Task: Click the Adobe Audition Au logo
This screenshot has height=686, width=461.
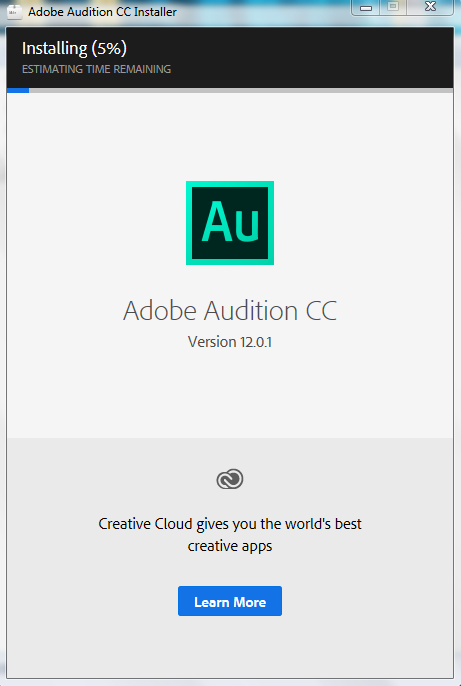Action: click(230, 223)
